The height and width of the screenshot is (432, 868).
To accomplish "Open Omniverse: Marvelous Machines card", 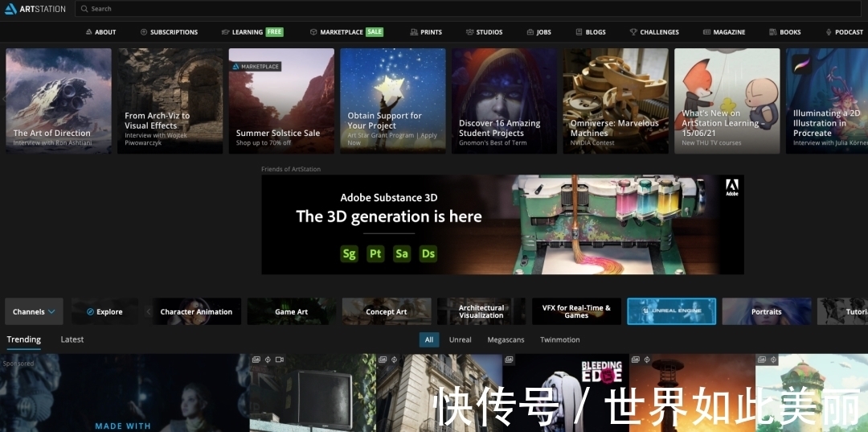I will click(616, 101).
